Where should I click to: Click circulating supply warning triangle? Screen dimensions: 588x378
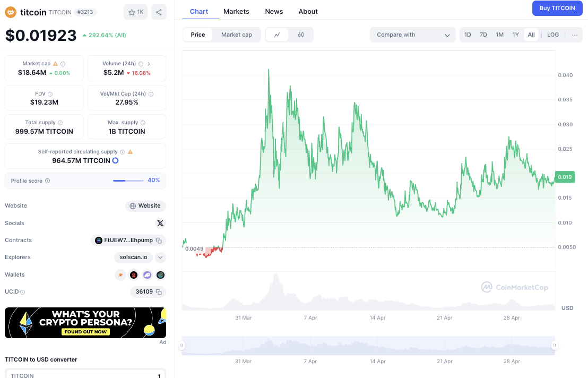(131, 152)
